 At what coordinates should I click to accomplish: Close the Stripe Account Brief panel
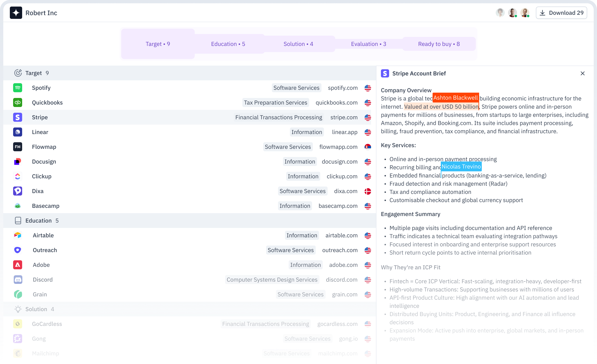(x=582, y=73)
